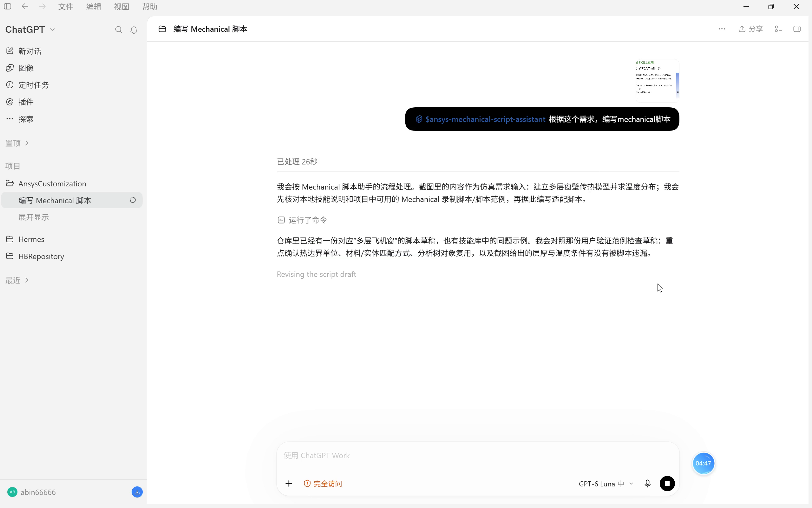
Task: Open the 视图 menu
Action: 121,7
